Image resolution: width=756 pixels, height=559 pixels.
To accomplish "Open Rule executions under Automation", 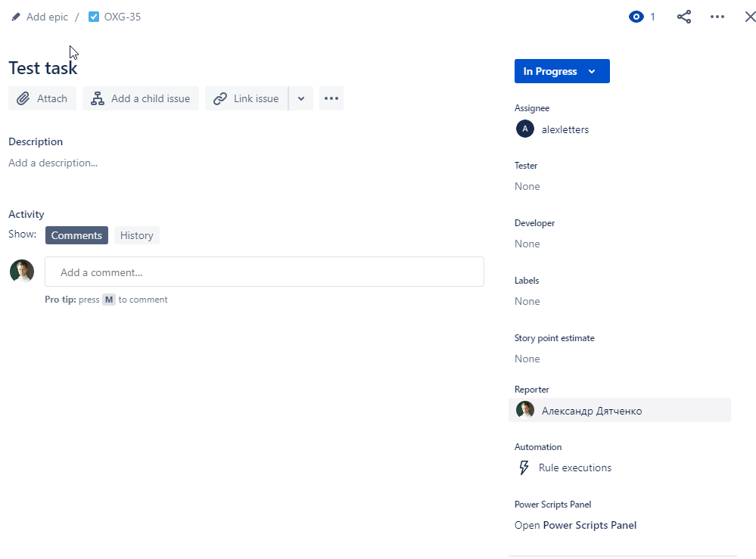I will pyautogui.click(x=574, y=467).
